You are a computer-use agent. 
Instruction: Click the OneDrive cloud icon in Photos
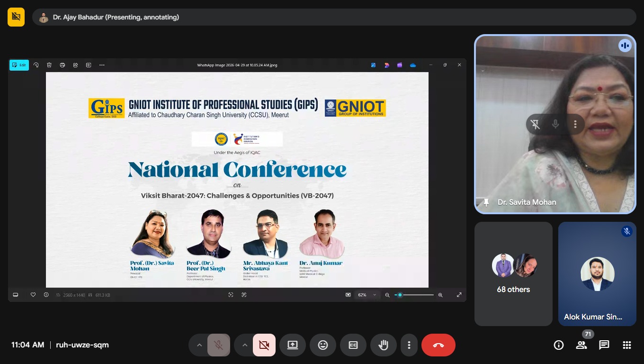tap(413, 65)
